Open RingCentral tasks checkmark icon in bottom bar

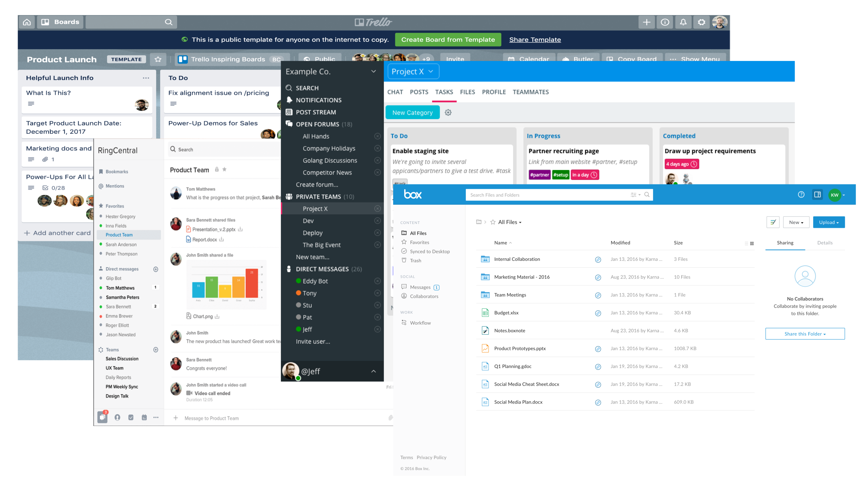pyautogui.click(x=131, y=417)
